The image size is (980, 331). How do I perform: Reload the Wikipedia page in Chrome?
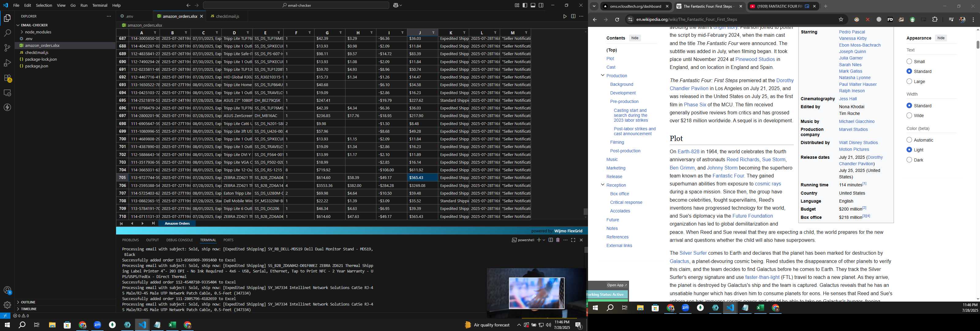pyautogui.click(x=617, y=19)
